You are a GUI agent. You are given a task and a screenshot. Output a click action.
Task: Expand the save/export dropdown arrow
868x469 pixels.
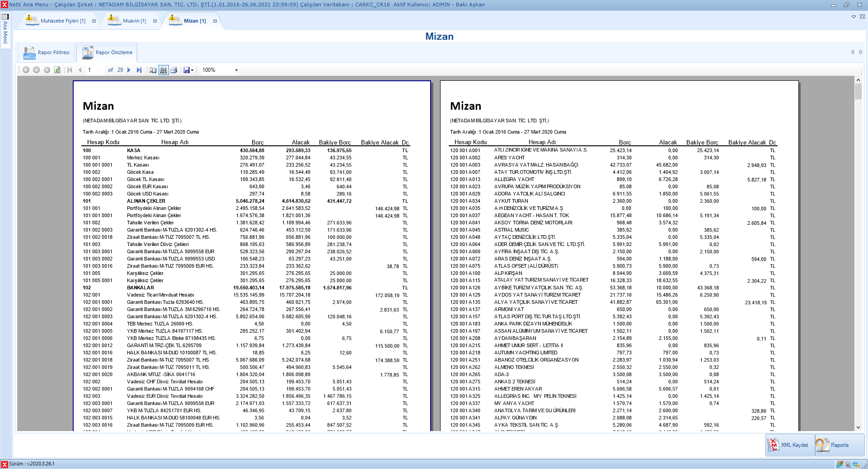[x=192, y=70]
